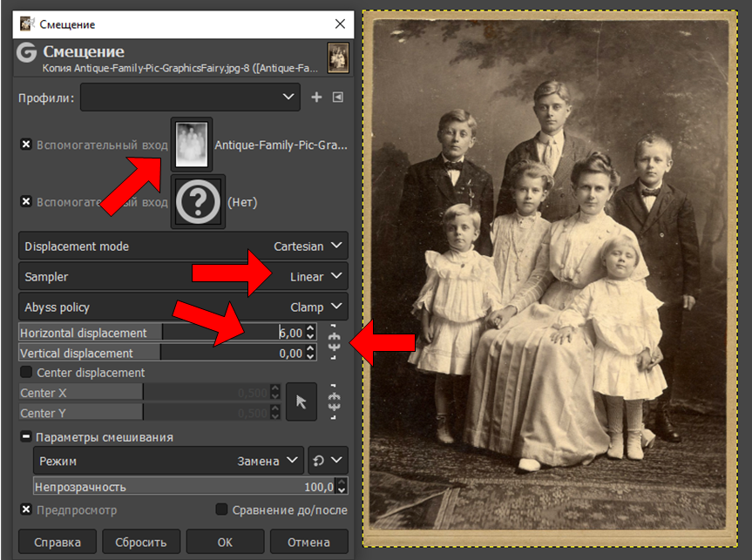Click Vertical displacement slider
The height and width of the screenshot is (560, 752).
coord(167,353)
